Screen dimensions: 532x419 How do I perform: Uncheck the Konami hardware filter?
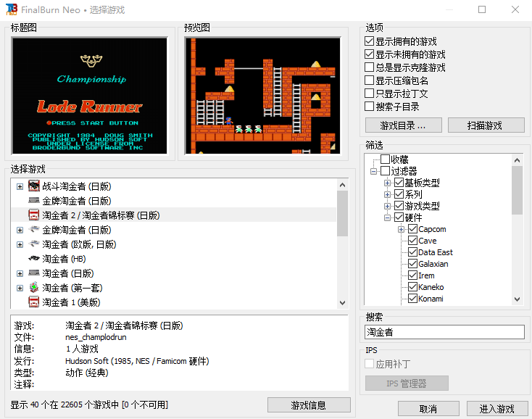pos(412,299)
